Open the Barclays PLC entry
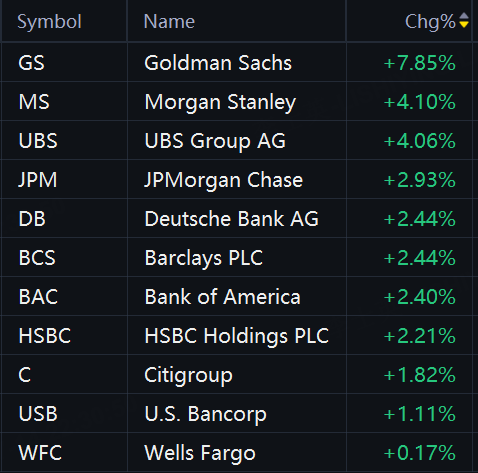This screenshot has height=473, width=478. point(204,258)
